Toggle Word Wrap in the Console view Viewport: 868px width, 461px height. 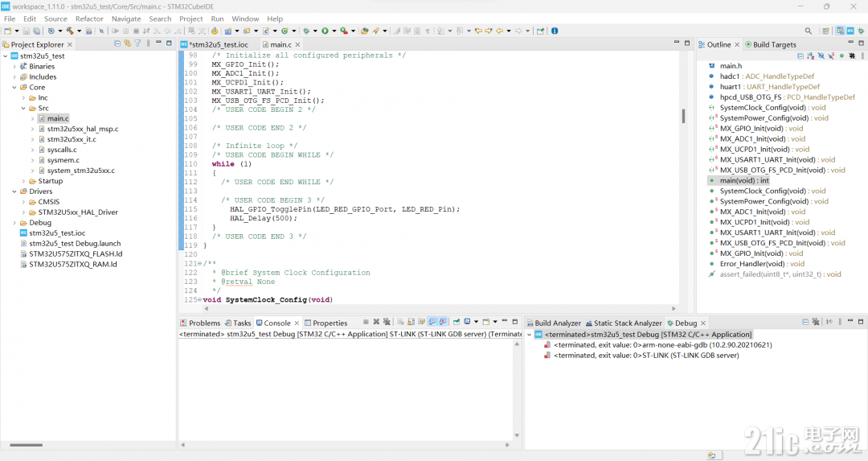421,322
